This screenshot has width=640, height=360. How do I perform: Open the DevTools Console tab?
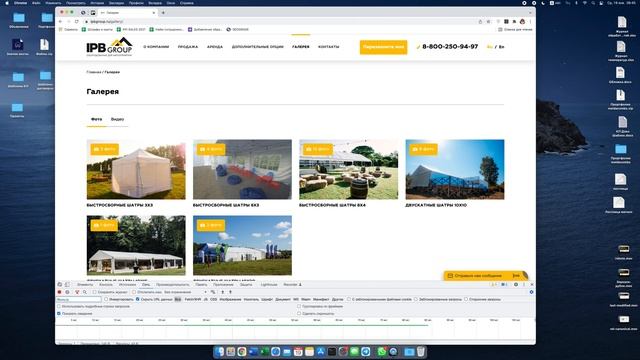[106, 284]
